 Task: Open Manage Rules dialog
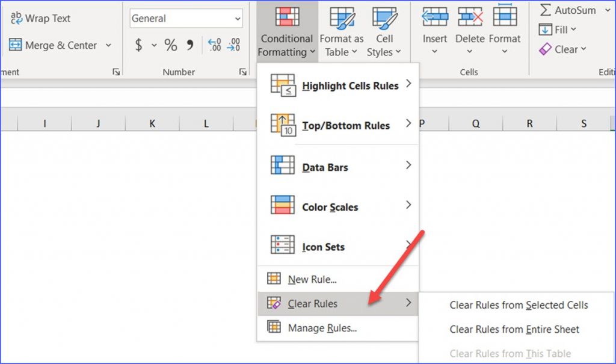(324, 328)
